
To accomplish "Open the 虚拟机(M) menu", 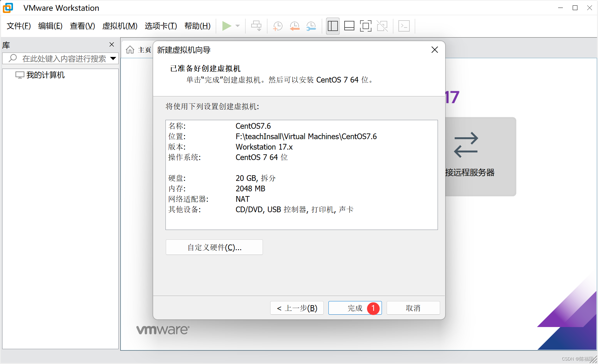I will point(120,26).
